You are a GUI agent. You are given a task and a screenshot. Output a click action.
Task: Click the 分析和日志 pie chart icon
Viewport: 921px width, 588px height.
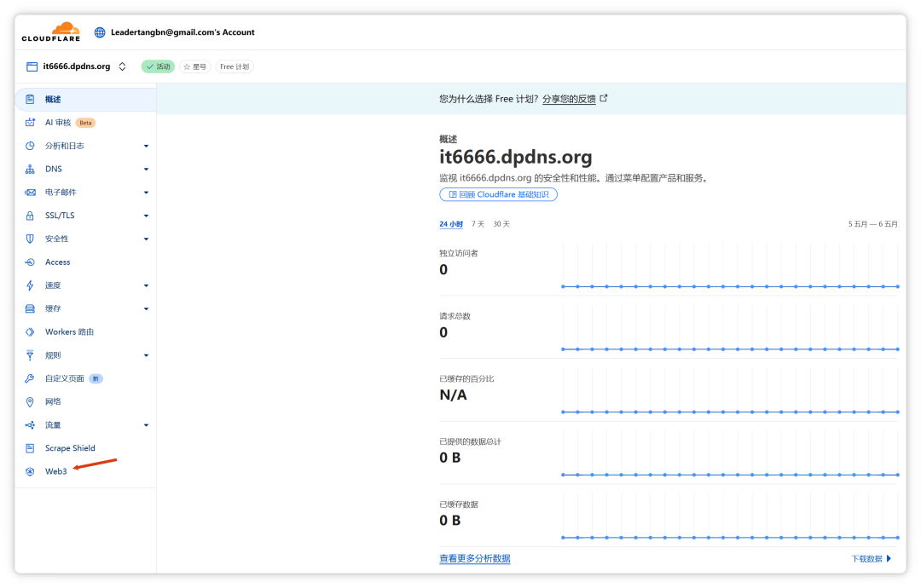pyautogui.click(x=30, y=146)
